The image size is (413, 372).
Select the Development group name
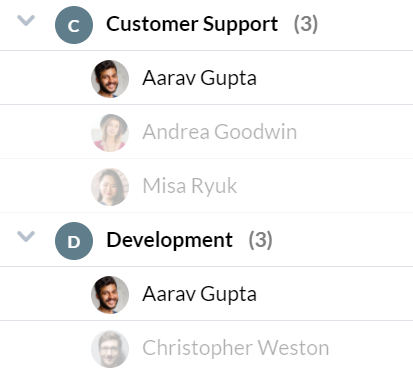click(x=169, y=240)
